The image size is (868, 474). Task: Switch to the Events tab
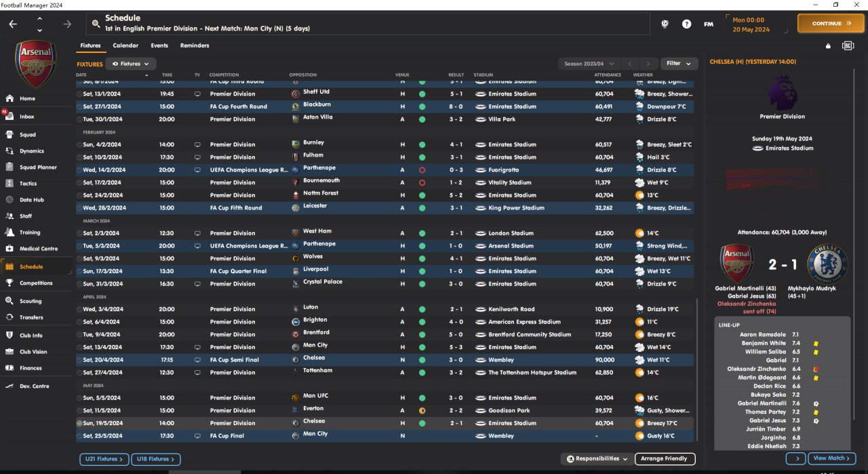tap(159, 45)
